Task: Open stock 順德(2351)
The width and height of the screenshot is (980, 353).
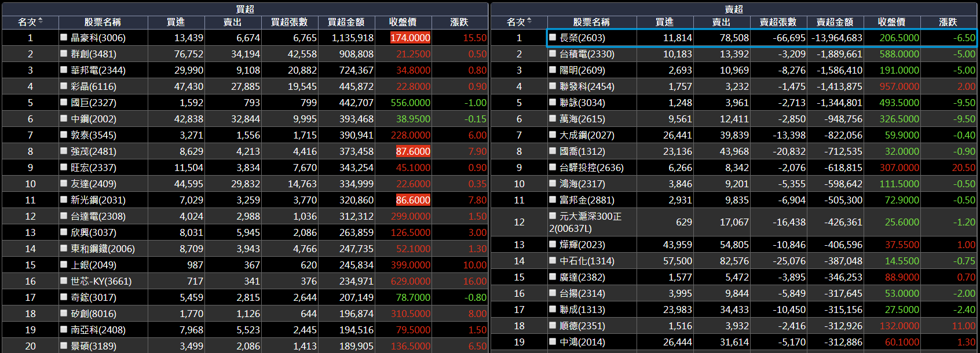Action: [x=582, y=326]
